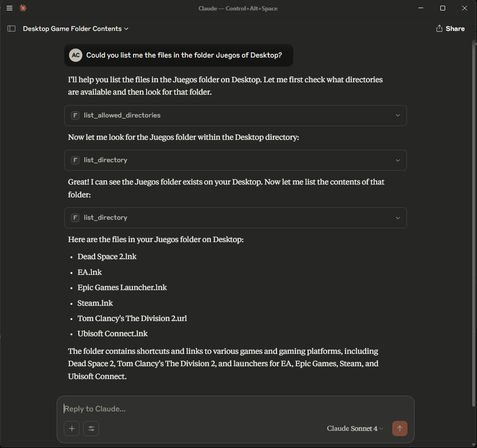Click the Claude starburst logo icon
This screenshot has height=448, width=477.
[x=22, y=8]
